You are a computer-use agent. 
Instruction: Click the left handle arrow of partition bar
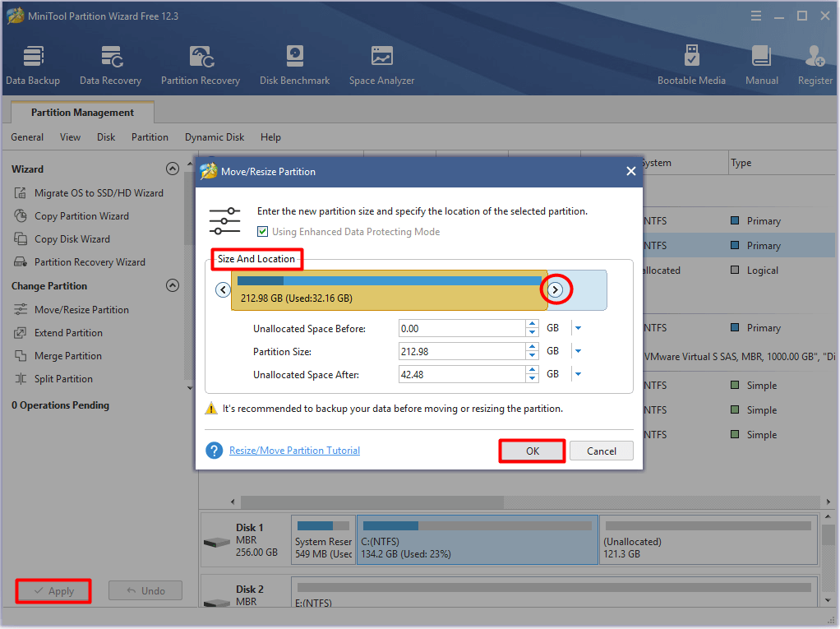[x=223, y=290]
